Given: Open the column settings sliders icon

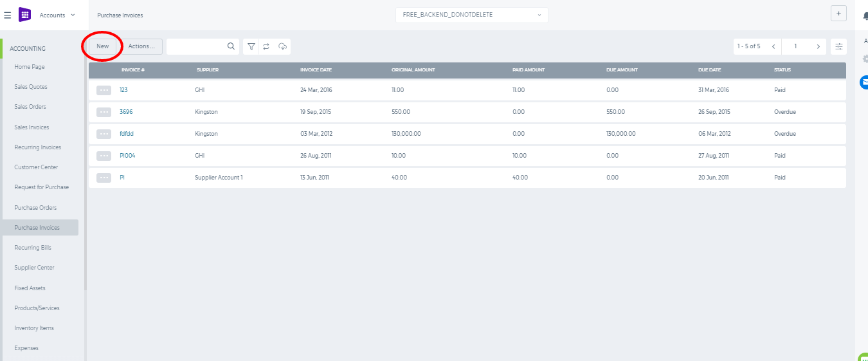Looking at the screenshot, I should (x=838, y=46).
